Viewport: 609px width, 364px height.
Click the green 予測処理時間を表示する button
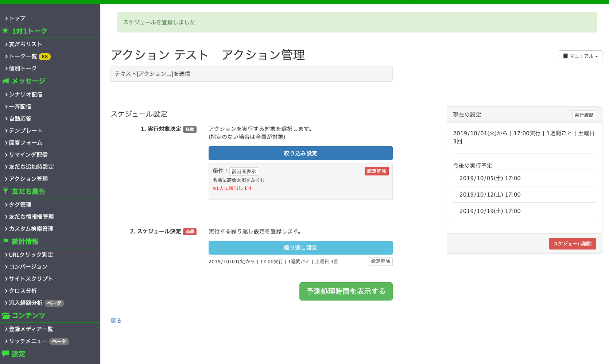[346, 291]
